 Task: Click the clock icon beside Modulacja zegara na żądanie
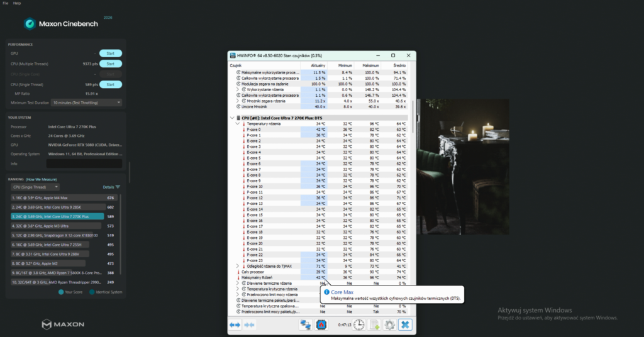click(238, 84)
